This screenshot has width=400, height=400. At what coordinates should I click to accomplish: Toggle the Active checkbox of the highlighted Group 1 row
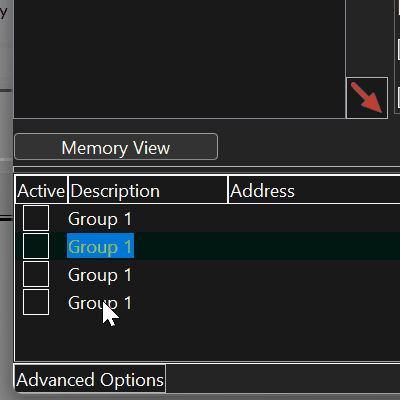point(36,246)
